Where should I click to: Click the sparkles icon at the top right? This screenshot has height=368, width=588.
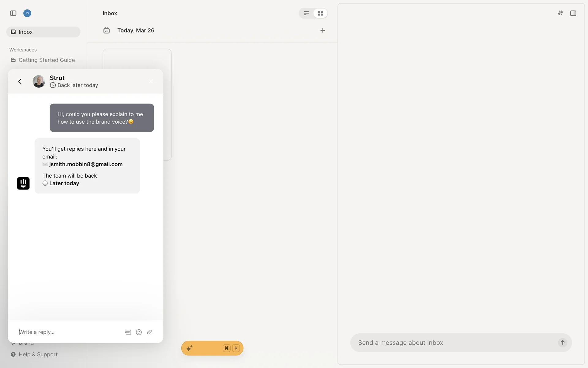560,13
